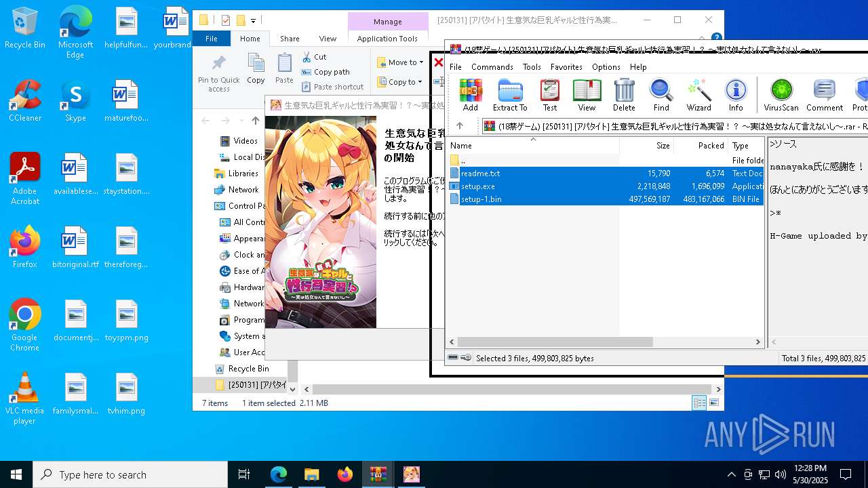Click the taskbar search box
Viewport: 868px width, 488px height.
(130, 474)
